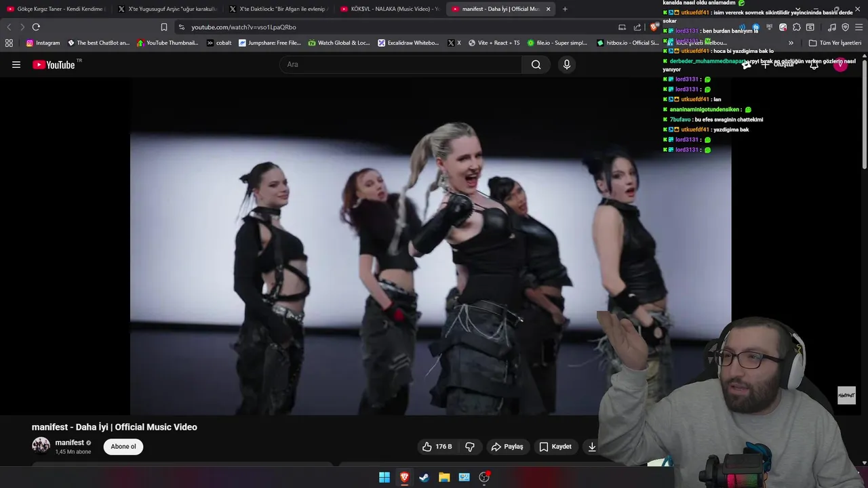Like the video (176 B)

click(x=437, y=447)
